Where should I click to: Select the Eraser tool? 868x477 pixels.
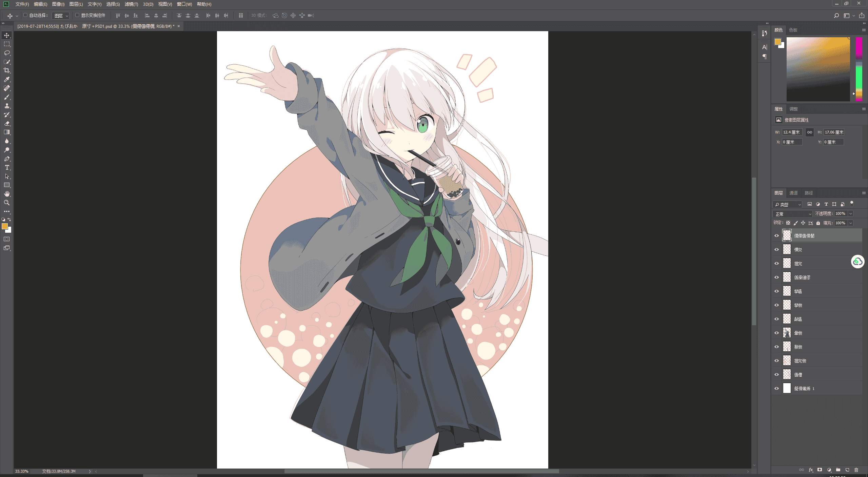[7, 123]
